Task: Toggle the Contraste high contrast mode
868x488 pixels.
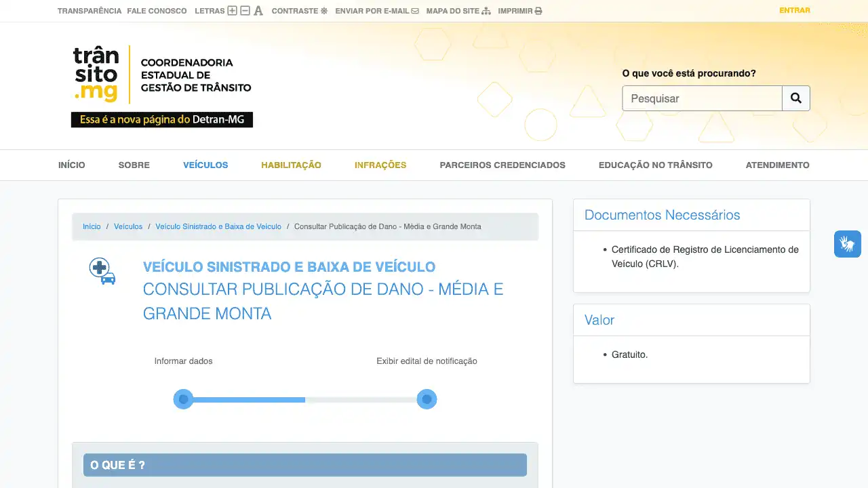Action: point(299,11)
